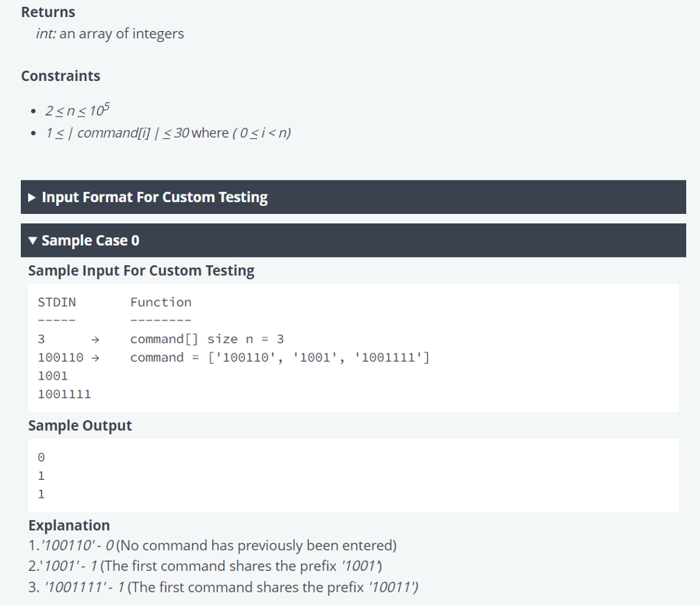
Task: Click the STDIN column label
Action: [57, 302]
